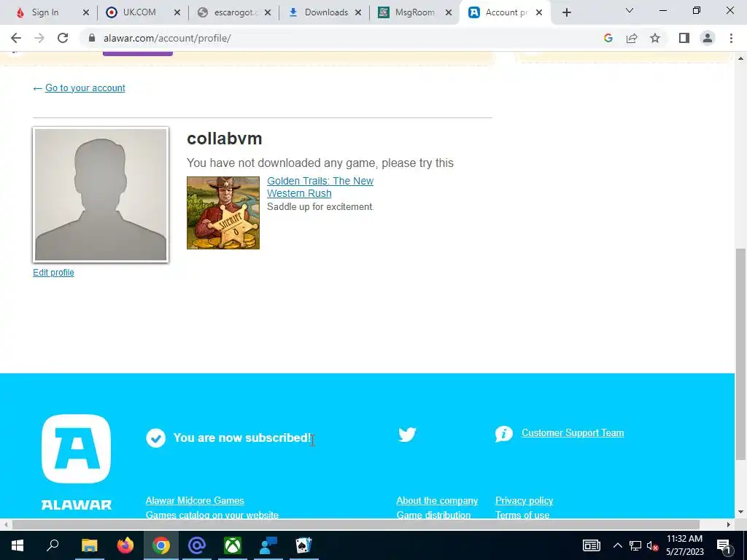The height and width of the screenshot is (560, 747).
Task: Open Golden Trails: The New Western Rush link
Action: coord(320,187)
